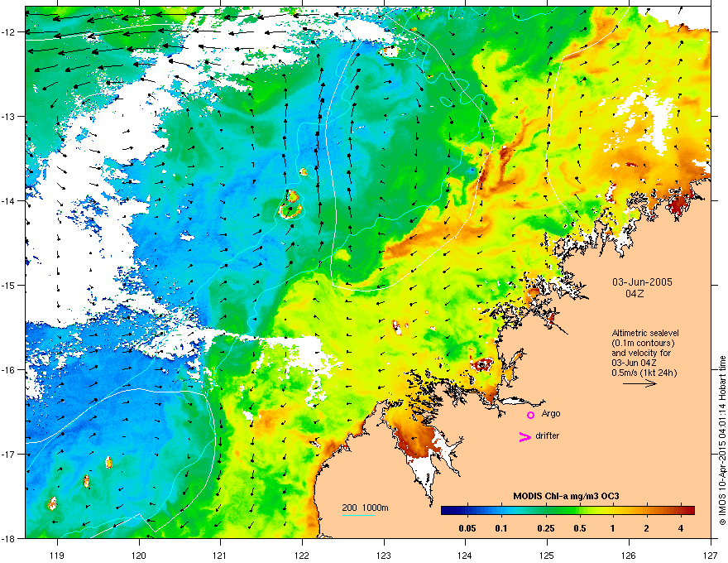Image resolution: width=728 pixels, height=563 pixels.
Task: Click the latitude label '-17'
Action: (x=8, y=454)
